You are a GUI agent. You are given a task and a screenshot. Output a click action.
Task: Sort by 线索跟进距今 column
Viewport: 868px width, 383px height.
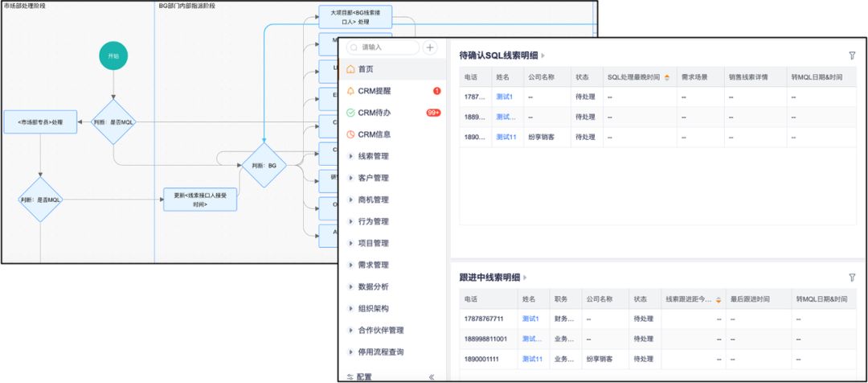[718, 299]
